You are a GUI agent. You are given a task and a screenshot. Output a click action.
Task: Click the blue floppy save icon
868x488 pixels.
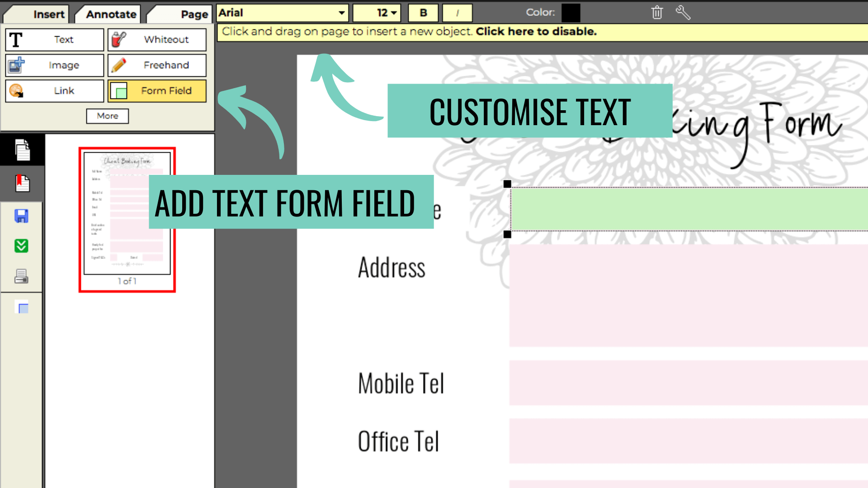pyautogui.click(x=21, y=216)
